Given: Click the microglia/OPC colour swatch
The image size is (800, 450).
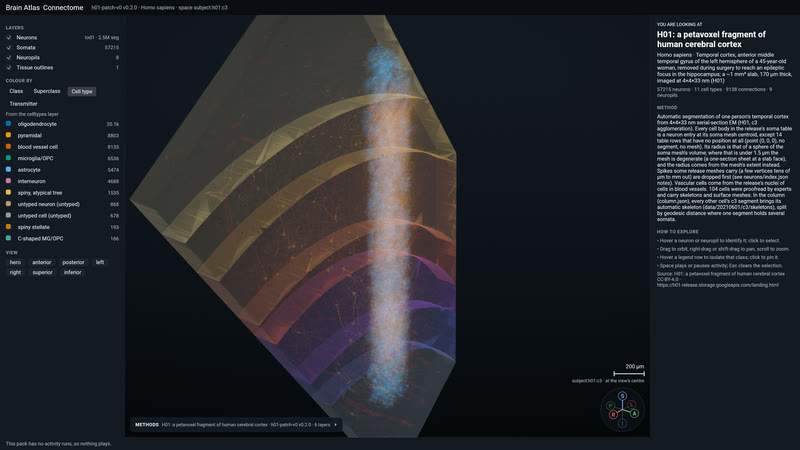Looking at the screenshot, I should [x=8, y=158].
